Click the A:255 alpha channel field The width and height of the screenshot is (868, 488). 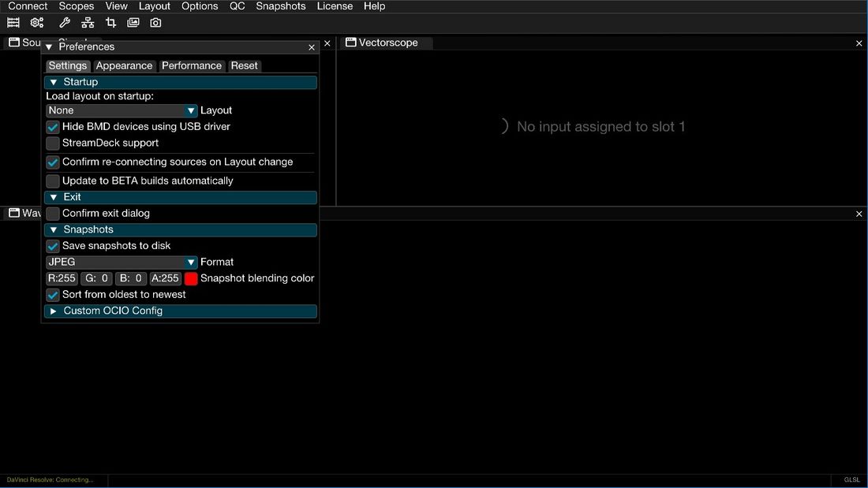point(166,278)
